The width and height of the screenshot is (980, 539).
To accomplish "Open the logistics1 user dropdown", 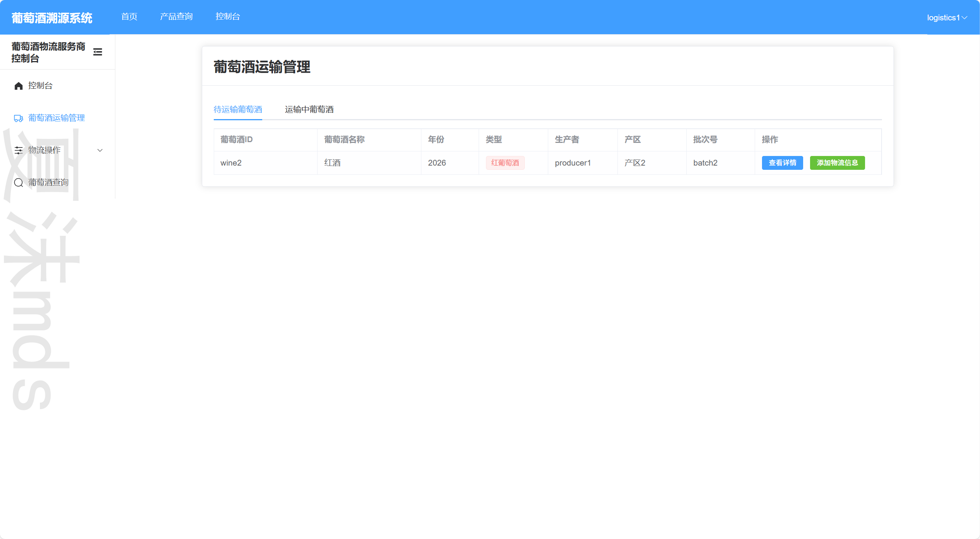I will (x=947, y=18).
